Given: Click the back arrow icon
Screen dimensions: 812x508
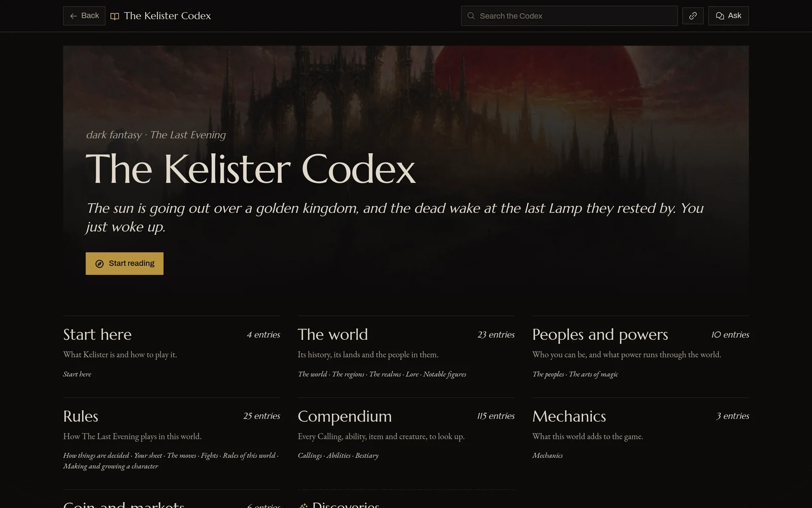Looking at the screenshot, I should pos(74,16).
